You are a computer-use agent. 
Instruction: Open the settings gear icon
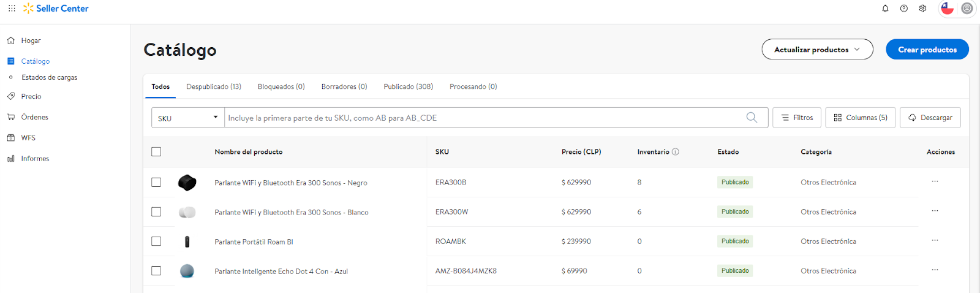(x=922, y=9)
